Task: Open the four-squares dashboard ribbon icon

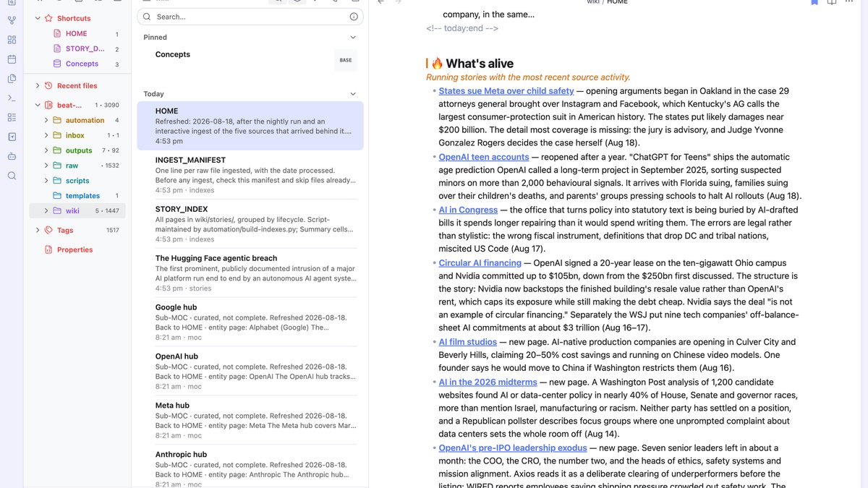Action: 12,40
